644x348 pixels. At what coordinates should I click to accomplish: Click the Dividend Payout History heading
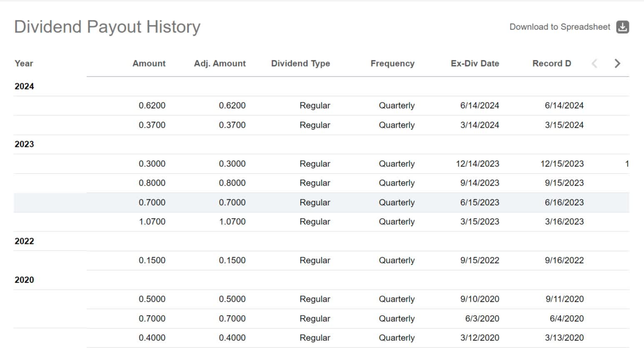point(107,27)
